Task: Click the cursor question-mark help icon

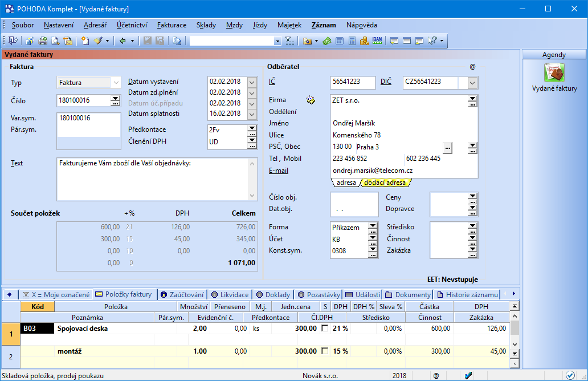Action: pyautogui.click(x=432, y=40)
